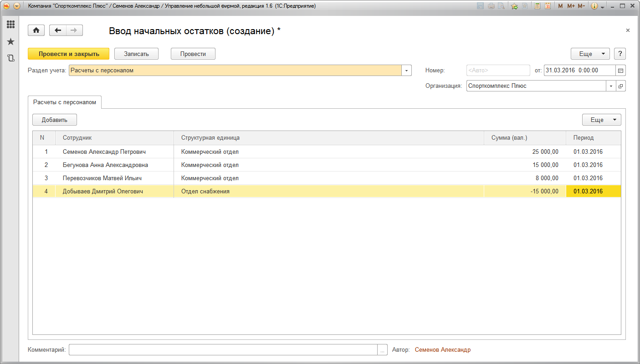Click the 8 000,00 amount cell
The height and width of the screenshot is (364, 640).
pos(525,178)
